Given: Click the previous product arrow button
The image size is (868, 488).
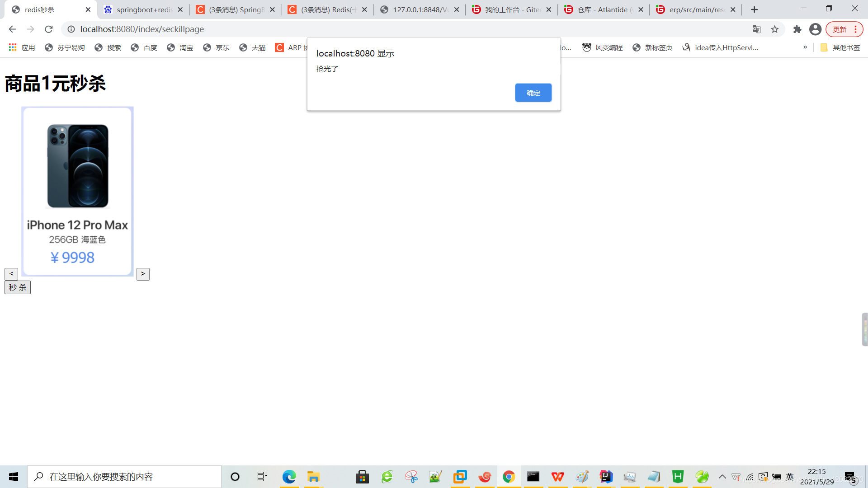Looking at the screenshot, I should coord(11,274).
